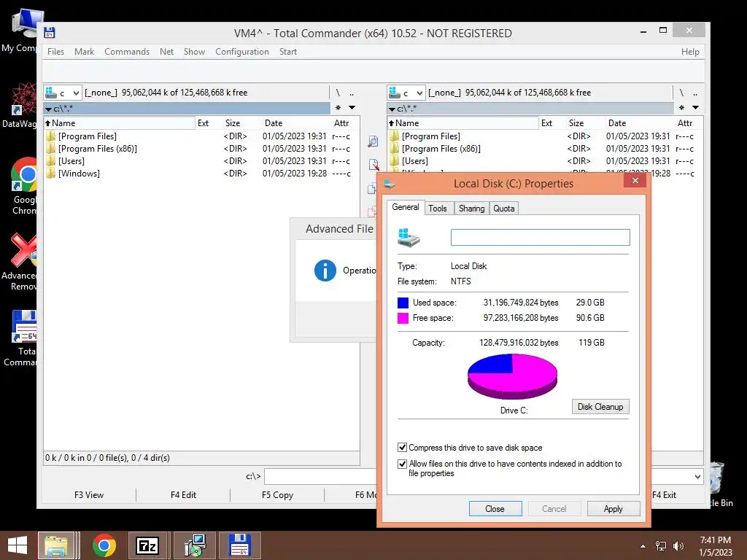Screen dimensions: 747x560
Task: Click Total Commander title bar floppy icon
Action: [50, 33]
